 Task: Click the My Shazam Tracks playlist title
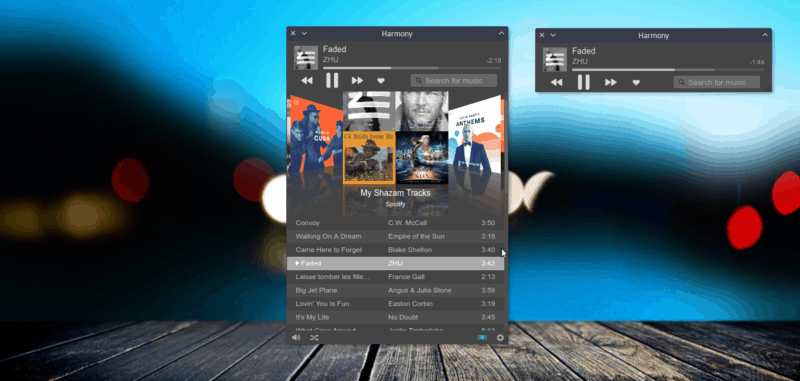(395, 193)
